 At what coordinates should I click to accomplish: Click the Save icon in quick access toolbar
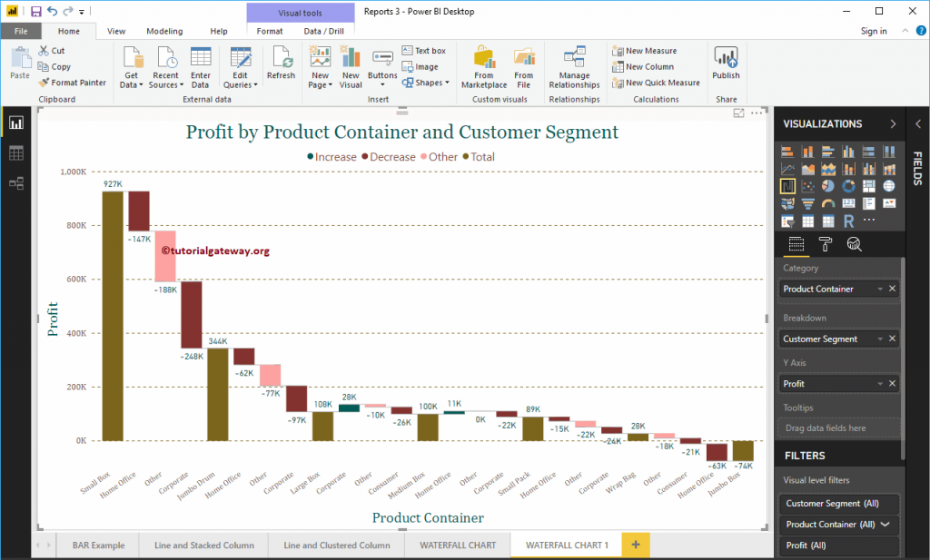[x=35, y=9]
